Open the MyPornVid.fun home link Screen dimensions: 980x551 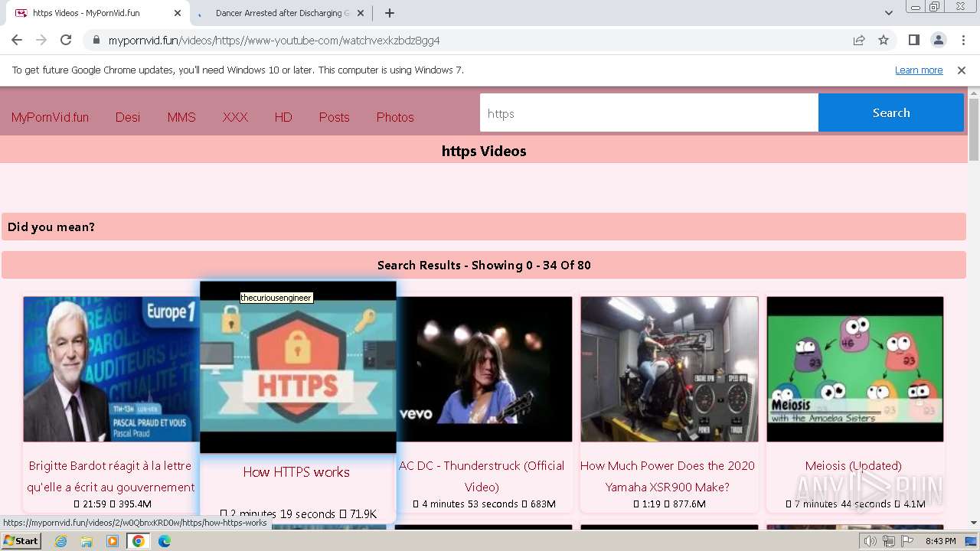coord(50,117)
